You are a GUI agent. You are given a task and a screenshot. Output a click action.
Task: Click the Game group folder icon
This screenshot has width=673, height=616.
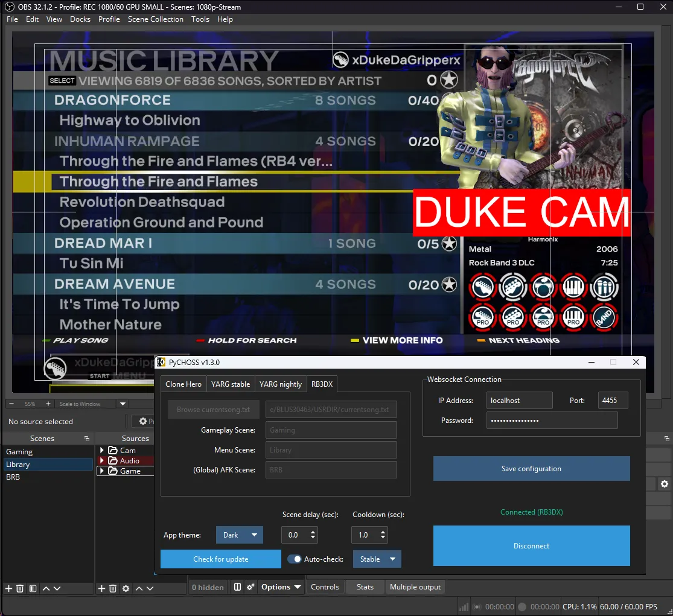[113, 471]
